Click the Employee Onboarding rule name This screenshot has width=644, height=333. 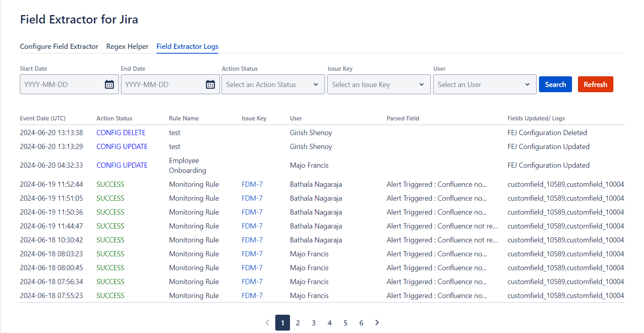[188, 165]
